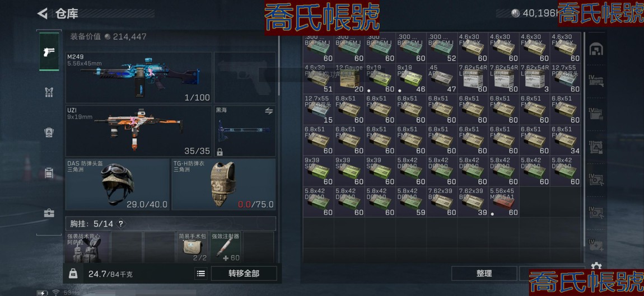Select the DAS 防弹头盔 helmet slot
Image resolution: width=644 pixels, height=296 pixels.
point(118,184)
